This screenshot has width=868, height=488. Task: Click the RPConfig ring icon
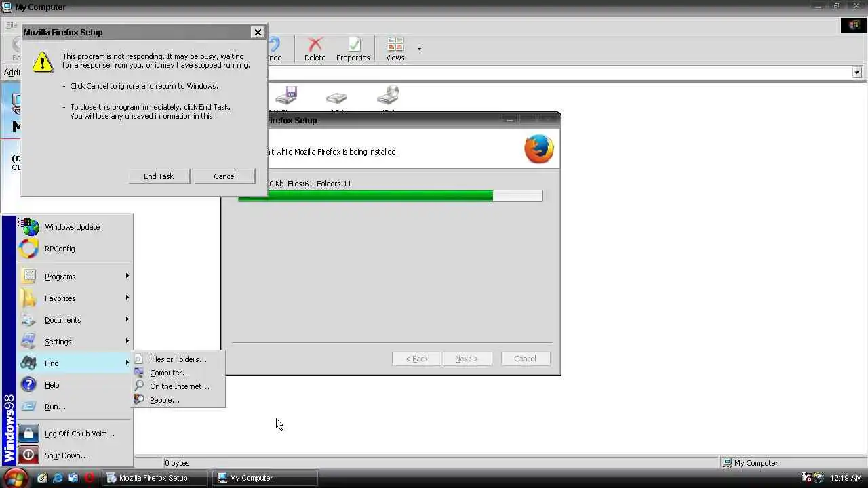28,249
